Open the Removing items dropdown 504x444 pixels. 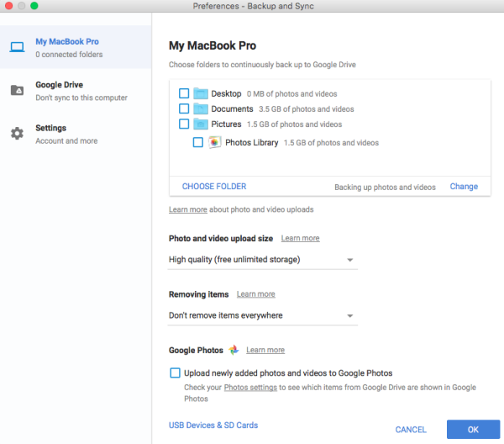pyautogui.click(x=263, y=315)
